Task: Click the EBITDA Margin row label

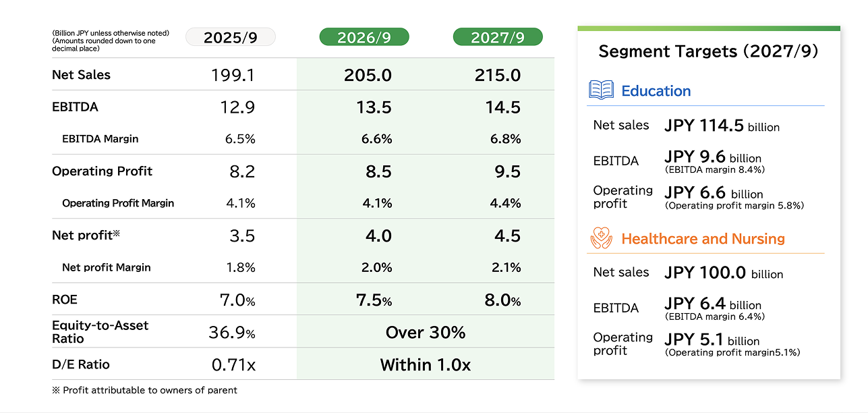Action: pyautogui.click(x=100, y=139)
